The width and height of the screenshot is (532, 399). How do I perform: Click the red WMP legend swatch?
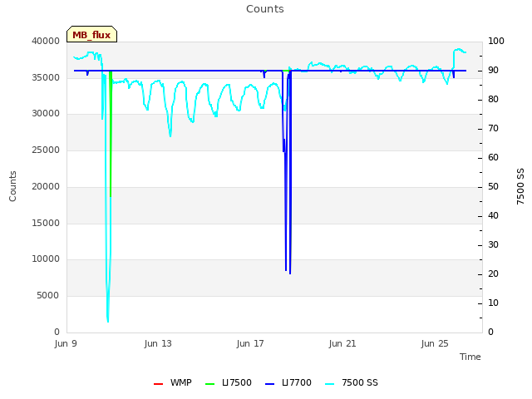pyautogui.click(x=159, y=384)
